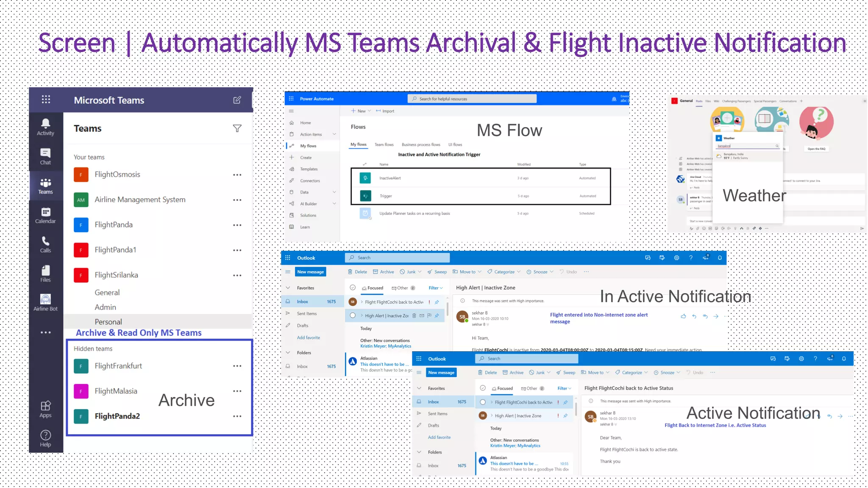The height and width of the screenshot is (488, 868).
Task: Expand Move to dropdown in back Outlook toolbar
Action: [x=480, y=272]
